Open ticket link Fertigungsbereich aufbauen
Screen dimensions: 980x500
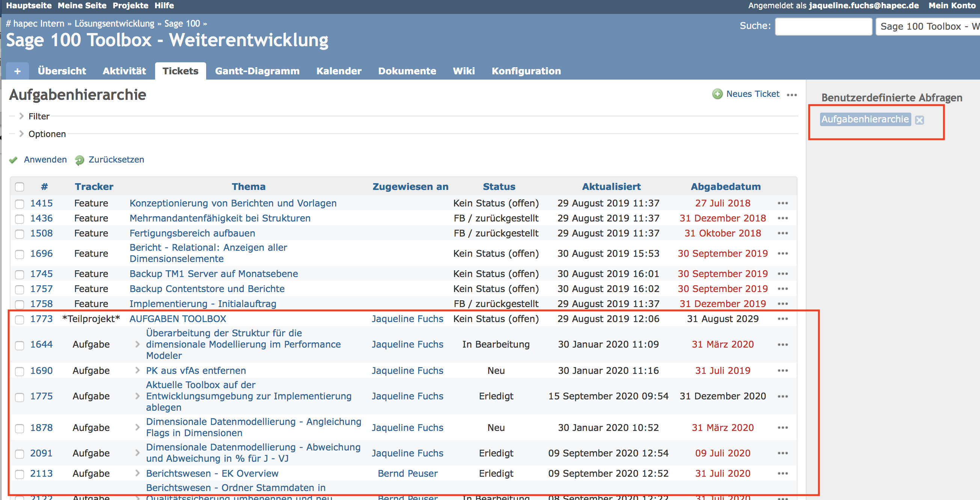192,233
